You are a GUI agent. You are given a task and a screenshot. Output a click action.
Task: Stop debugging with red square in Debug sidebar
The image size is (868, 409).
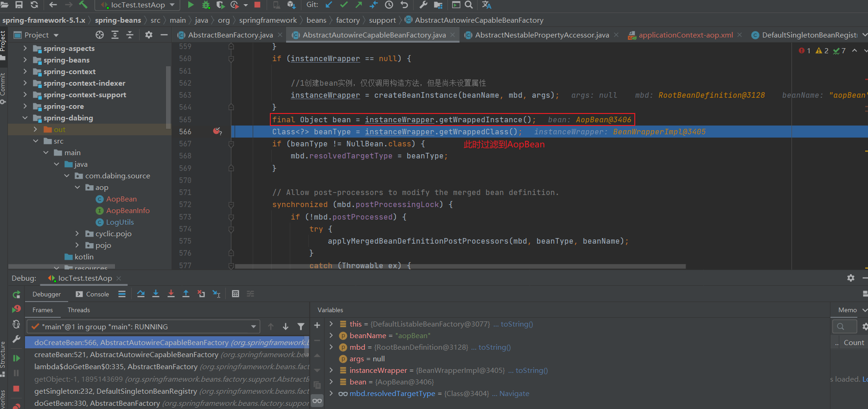coord(16,389)
